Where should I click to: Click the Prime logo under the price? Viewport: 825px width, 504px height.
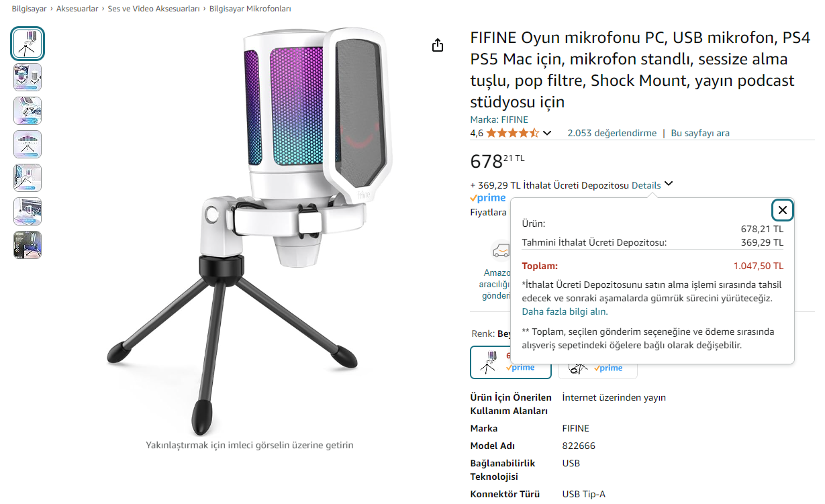(x=488, y=198)
